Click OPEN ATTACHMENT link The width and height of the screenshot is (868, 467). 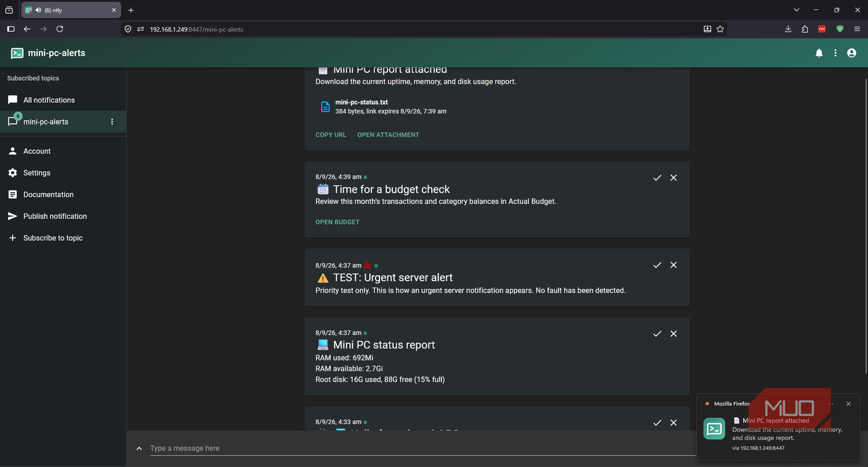[x=388, y=135]
